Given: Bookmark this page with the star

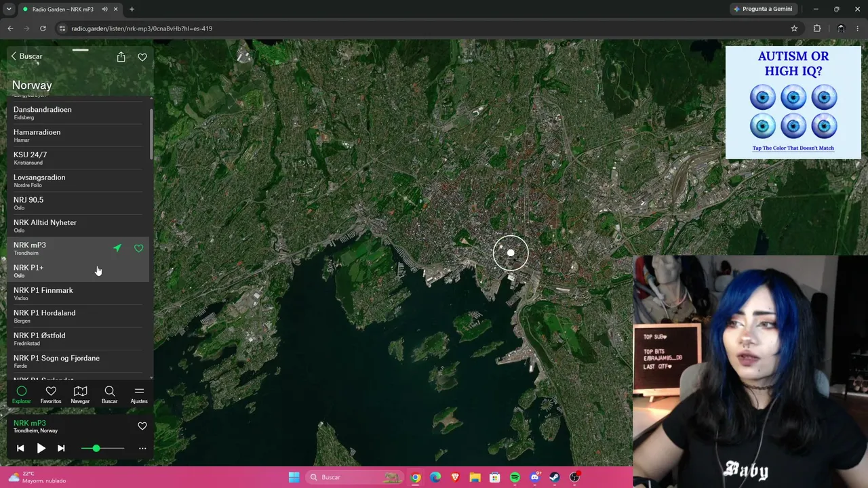Looking at the screenshot, I should coord(794,28).
